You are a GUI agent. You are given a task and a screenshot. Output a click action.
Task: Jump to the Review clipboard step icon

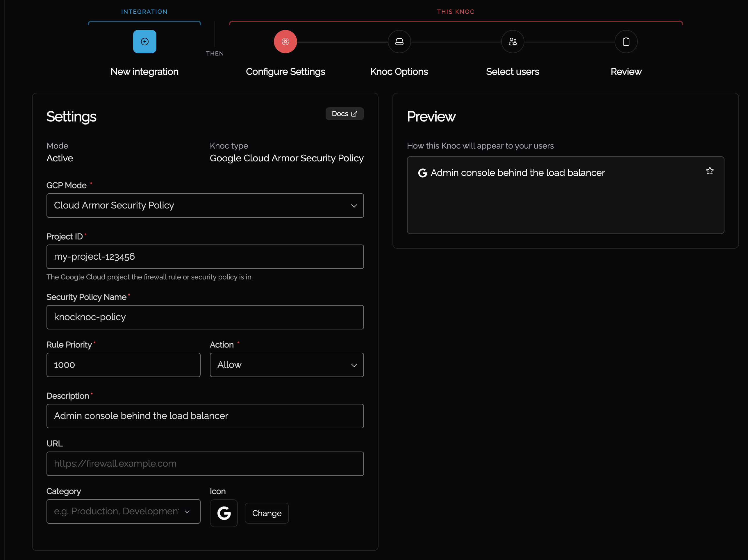(x=626, y=42)
